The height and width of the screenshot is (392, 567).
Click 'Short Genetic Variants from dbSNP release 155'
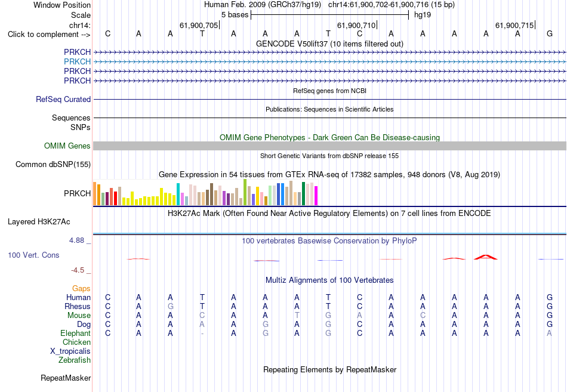pyautogui.click(x=329, y=156)
